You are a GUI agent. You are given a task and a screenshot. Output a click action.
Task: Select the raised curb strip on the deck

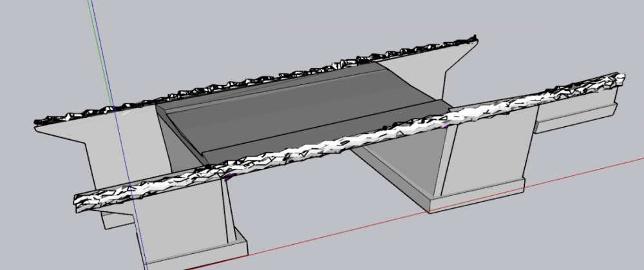[x=271, y=88]
